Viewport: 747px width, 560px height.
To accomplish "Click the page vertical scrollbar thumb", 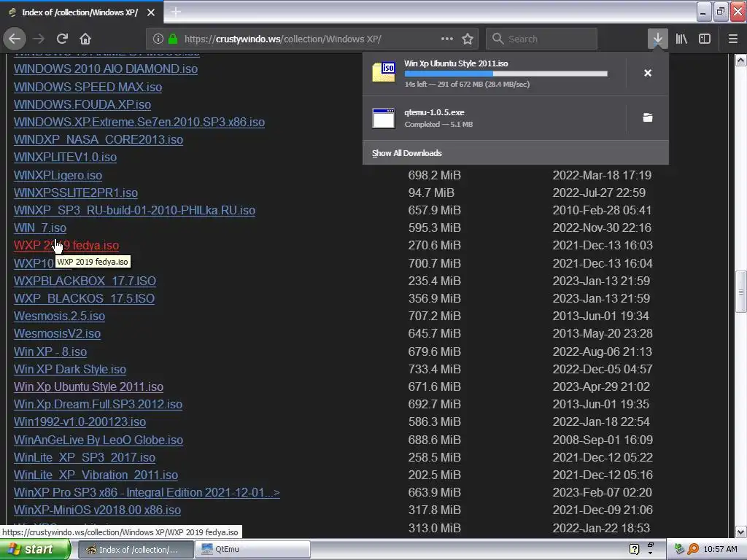I will pyautogui.click(x=740, y=292).
